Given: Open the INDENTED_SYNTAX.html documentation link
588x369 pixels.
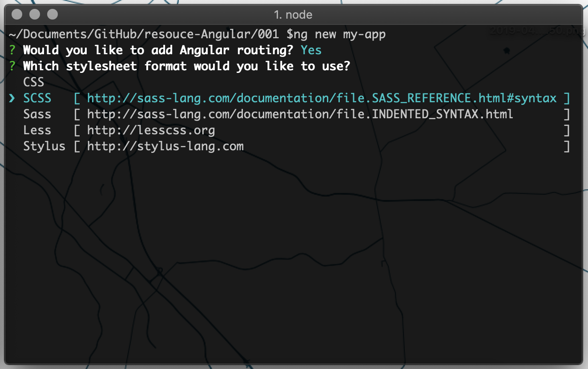Looking at the screenshot, I should pyautogui.click(x=300, y=114).
